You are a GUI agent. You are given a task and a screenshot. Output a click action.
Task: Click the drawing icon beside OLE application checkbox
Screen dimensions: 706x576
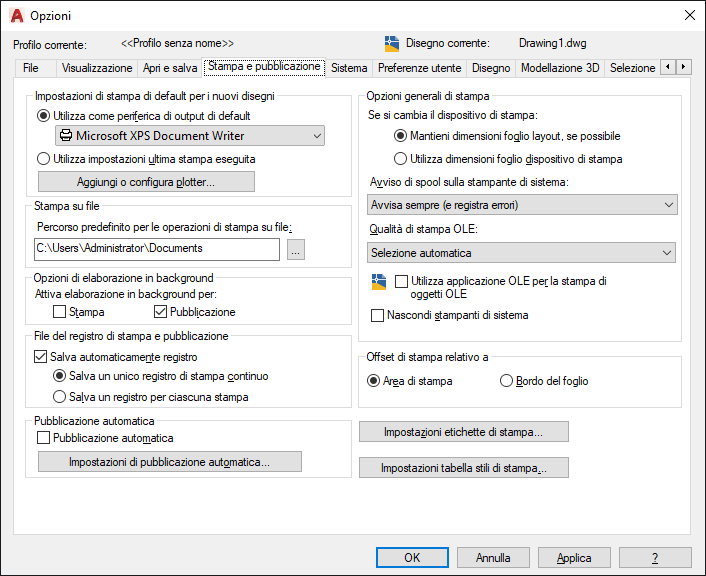click(379, 282)
